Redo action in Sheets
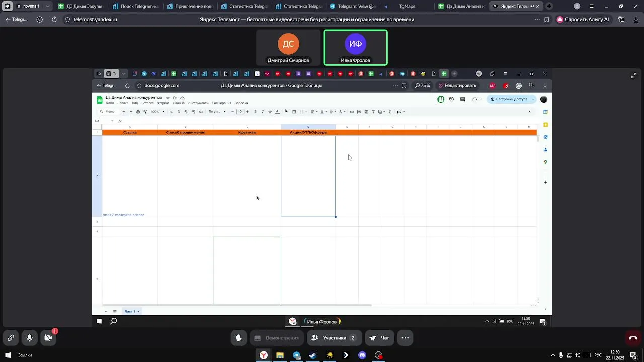The height and width of the screenshot is (362, 644). click(131, 112)
